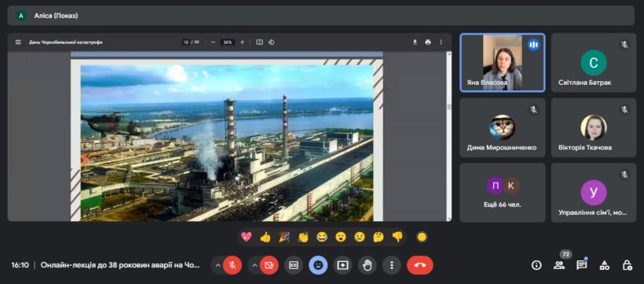Open the chat panel
This screenshot has width=644, height=284.
coord(582,265)
